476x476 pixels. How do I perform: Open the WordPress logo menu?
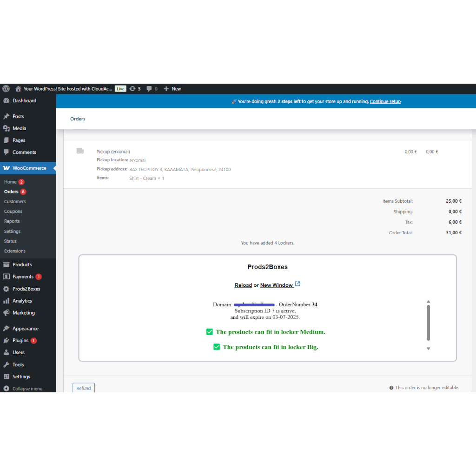point(6,89)
